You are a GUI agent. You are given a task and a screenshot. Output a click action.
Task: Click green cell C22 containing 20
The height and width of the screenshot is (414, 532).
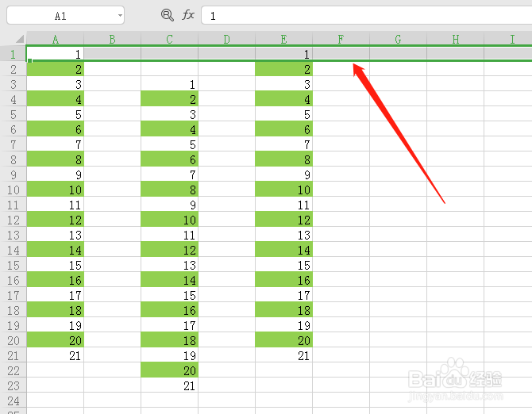pos(169,370)
